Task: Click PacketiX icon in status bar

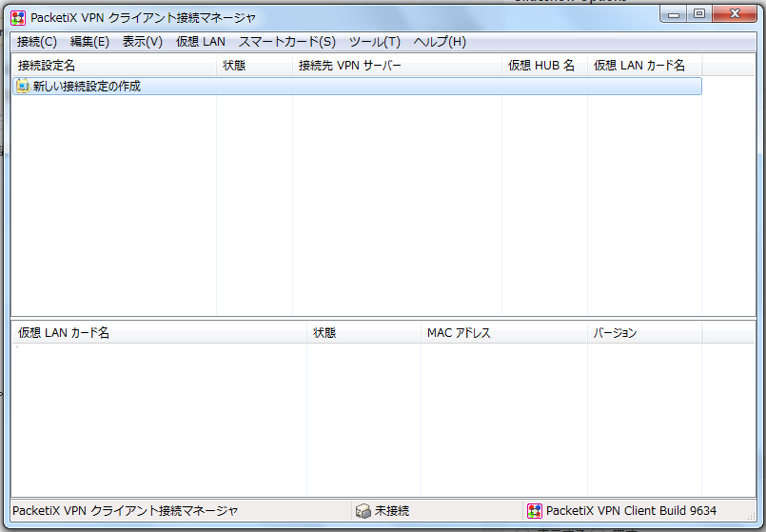Action: click(535, 511)
